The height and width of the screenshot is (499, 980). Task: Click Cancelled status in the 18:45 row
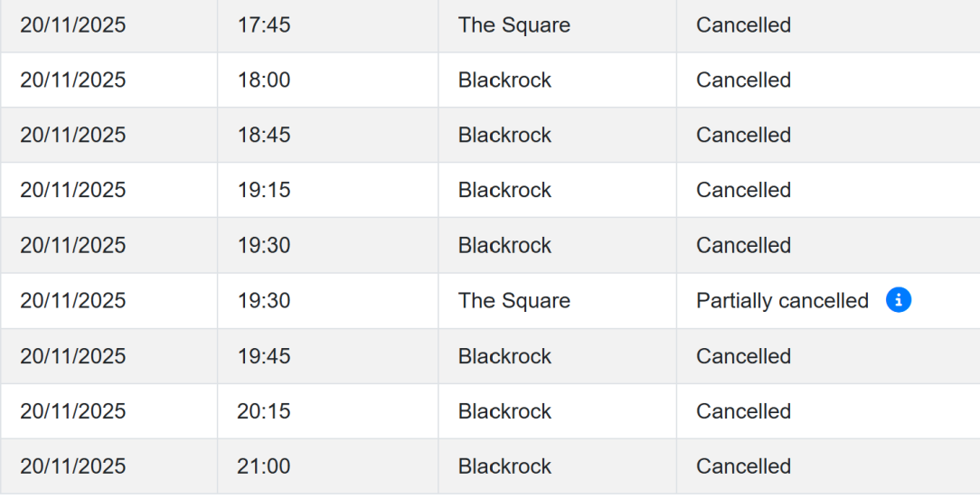(x=744, y=135)
